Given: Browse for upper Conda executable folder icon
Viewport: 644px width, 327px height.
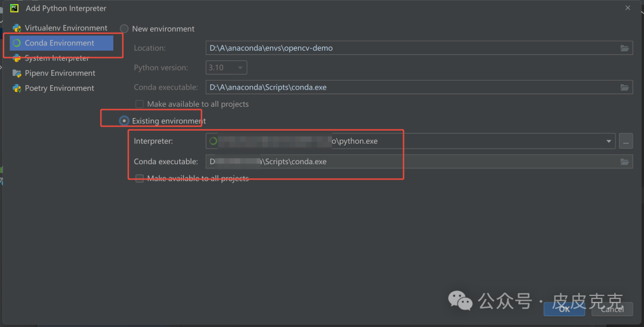Looking at the screenshot, I should pyautogui.click(x=624, y=88).
